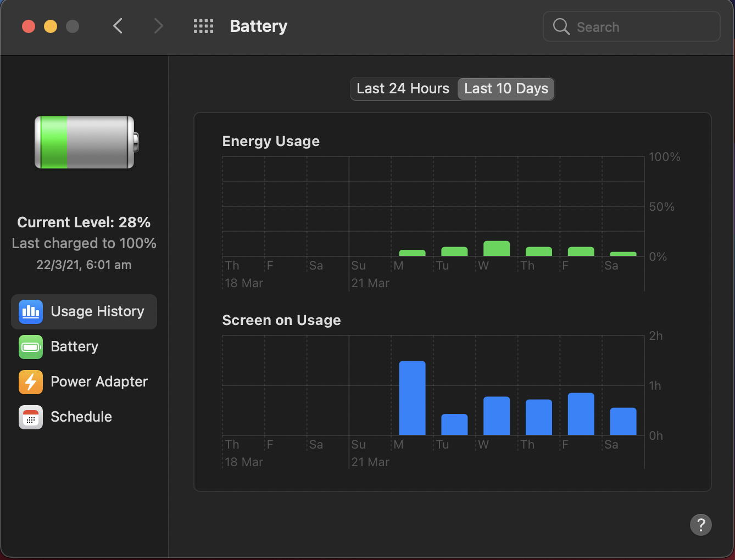
Task: Click the "Energy Usage" heading
Action: point(271,142)
